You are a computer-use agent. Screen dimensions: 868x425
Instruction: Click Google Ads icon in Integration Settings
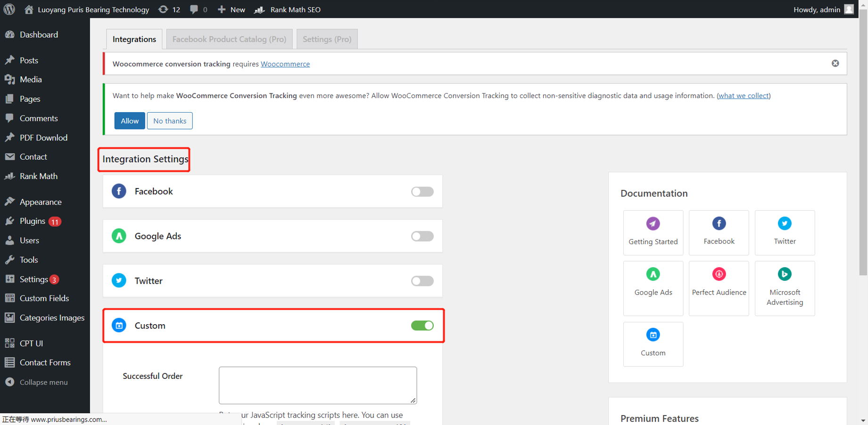pos(119,236)
